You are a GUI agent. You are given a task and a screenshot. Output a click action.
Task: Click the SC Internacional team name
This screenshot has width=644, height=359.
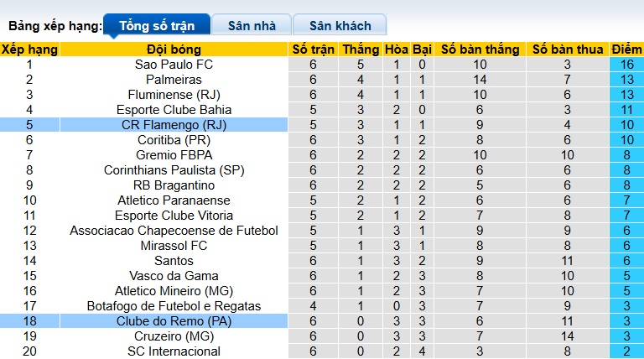coord(174,351)
